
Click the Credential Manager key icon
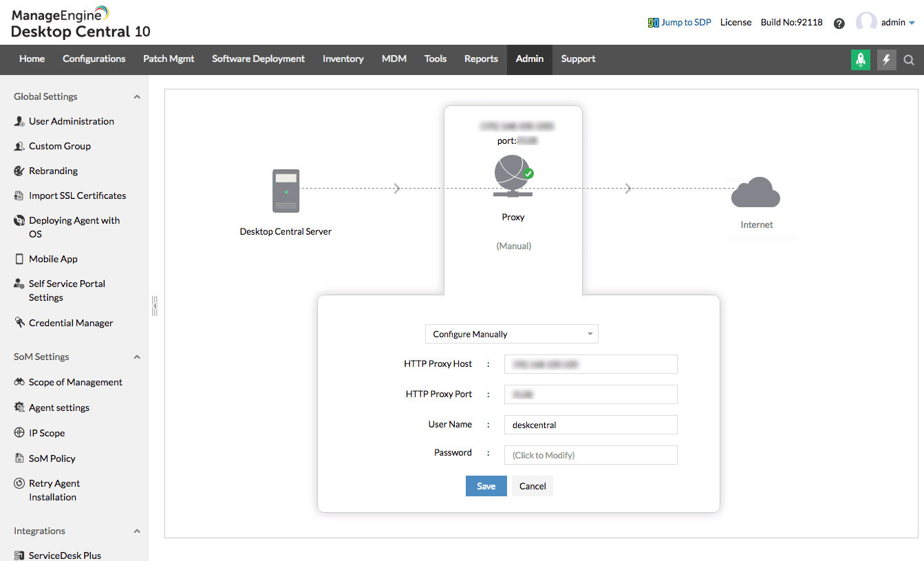point(19,323)
